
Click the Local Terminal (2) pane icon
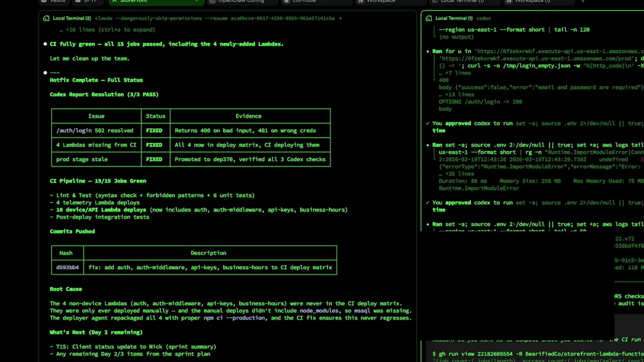pos(46,18)
